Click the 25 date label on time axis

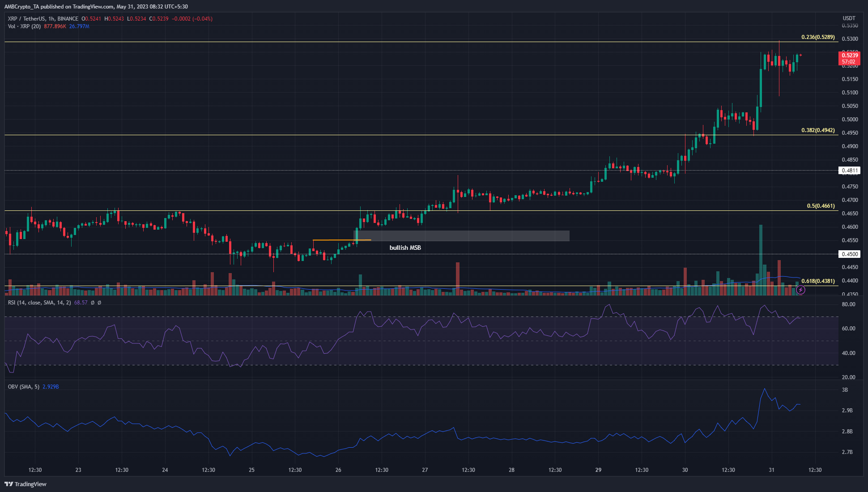tap(251, 470)
